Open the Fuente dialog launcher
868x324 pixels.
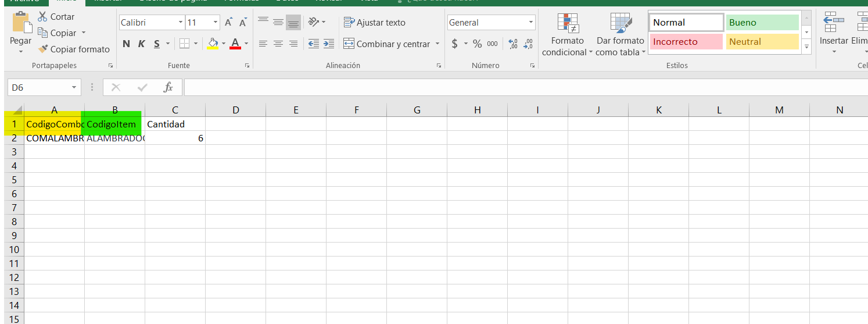point(247,66)
